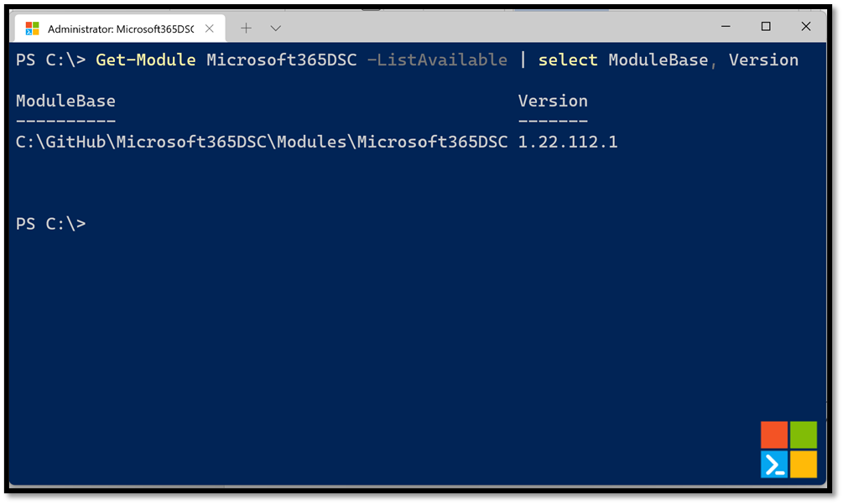
Task: Click the blue PowerShell prompt logo tile
Action: (774, 465)
